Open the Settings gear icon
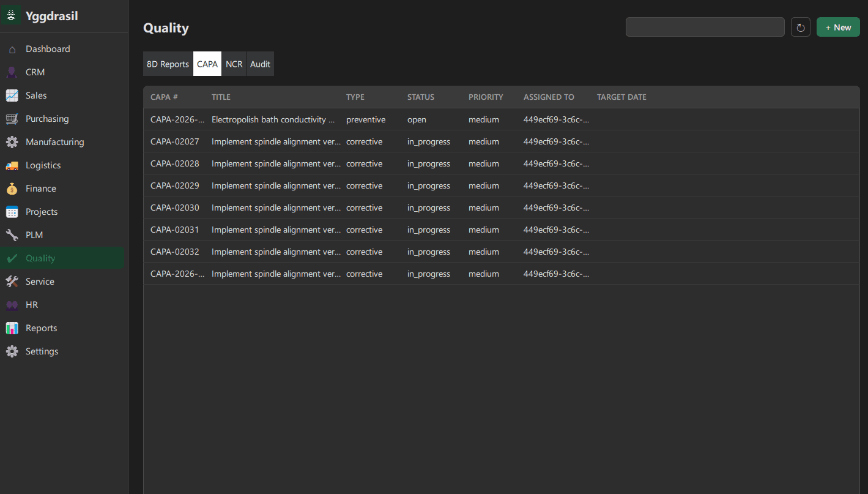The width and height of the screenshot is (868, 494). (x=12, y=351)
